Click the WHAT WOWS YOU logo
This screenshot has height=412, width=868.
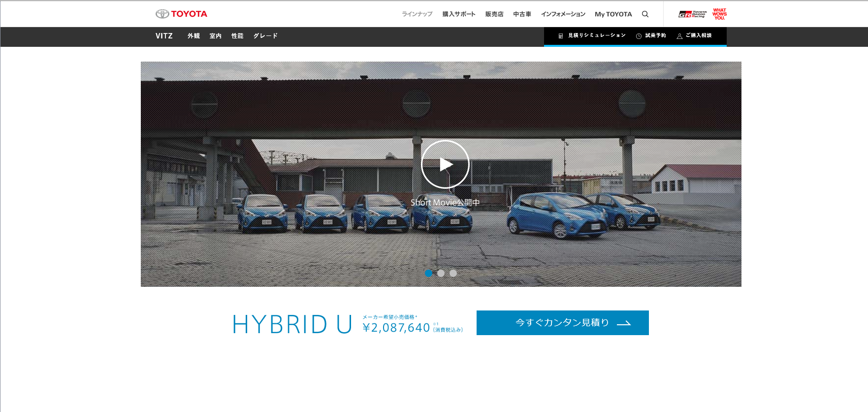(x=719, y=14)
